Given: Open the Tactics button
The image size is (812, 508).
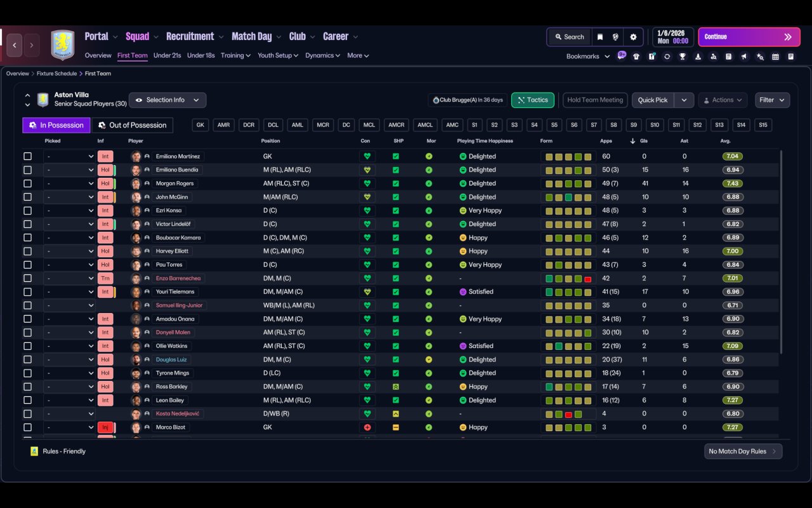Looking at the screenshot, I should click(x=532, y=100).
